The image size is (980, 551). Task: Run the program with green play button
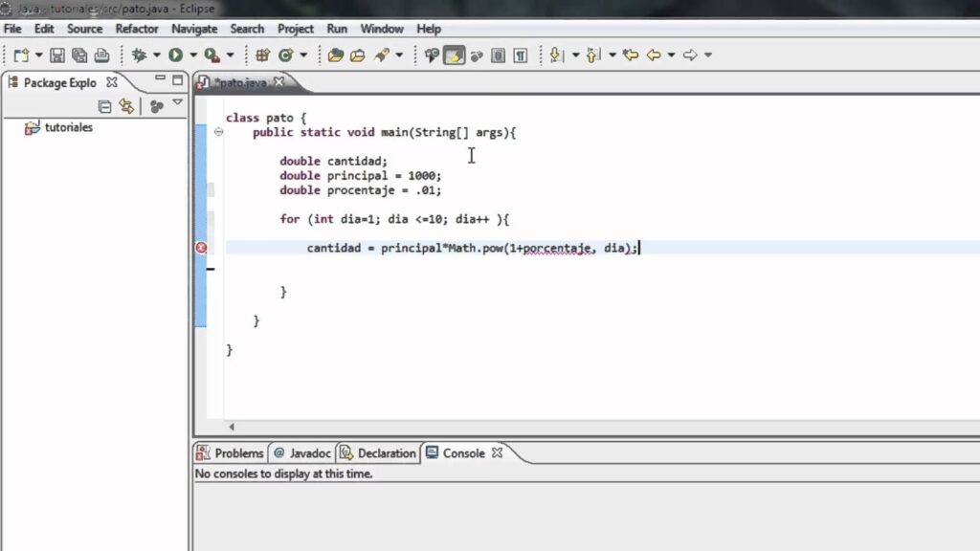(x=176, y=55)
